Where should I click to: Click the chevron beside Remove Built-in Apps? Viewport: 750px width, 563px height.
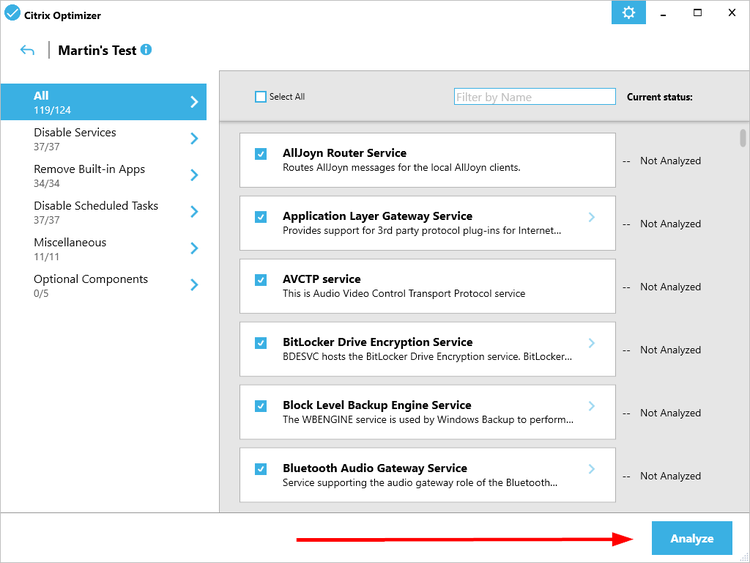tap(194, 175)
